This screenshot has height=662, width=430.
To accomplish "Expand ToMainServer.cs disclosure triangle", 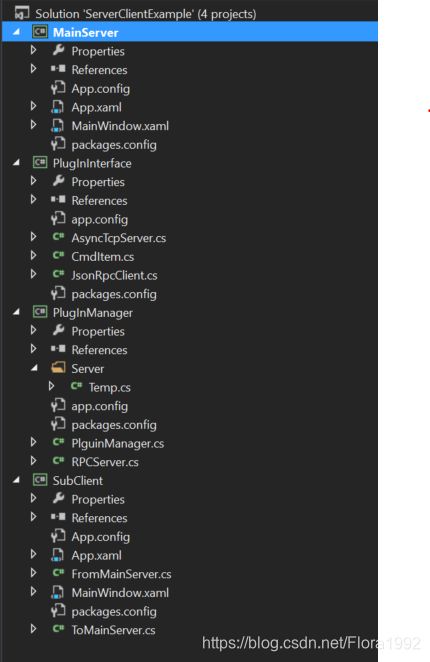I will click(x=33, y=629).
